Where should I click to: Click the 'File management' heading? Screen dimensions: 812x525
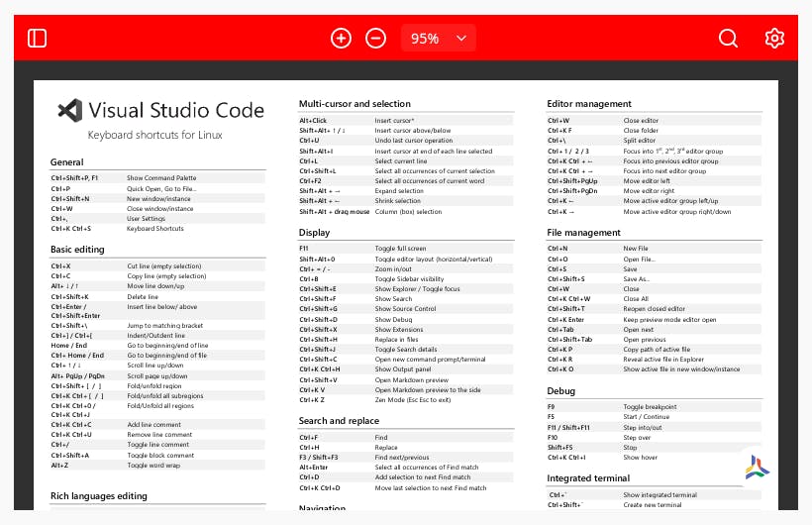click(583, 233)
